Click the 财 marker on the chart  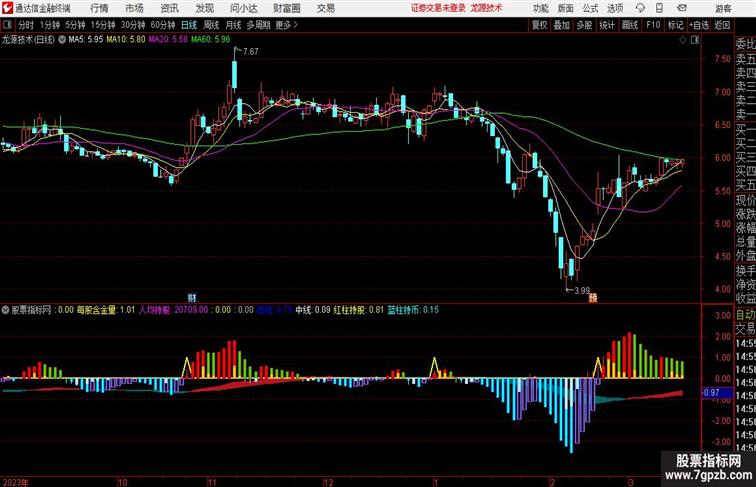[191, 298]
